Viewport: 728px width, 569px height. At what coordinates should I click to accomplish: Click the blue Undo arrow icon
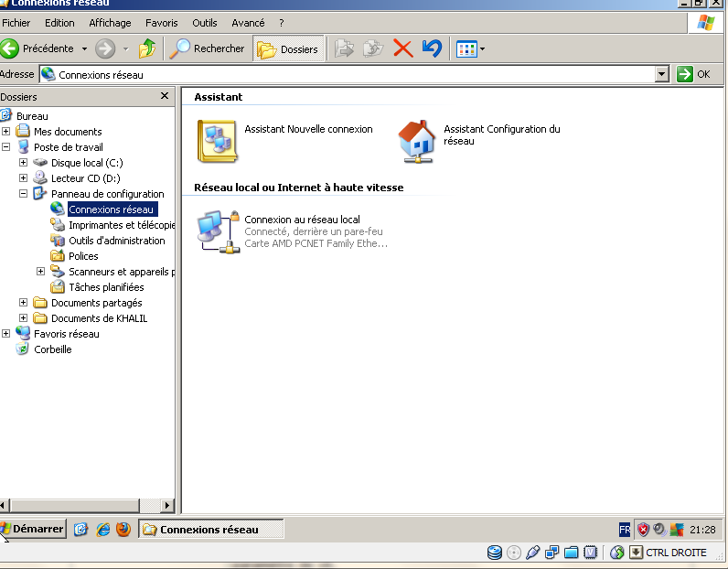tap(432, 48)
